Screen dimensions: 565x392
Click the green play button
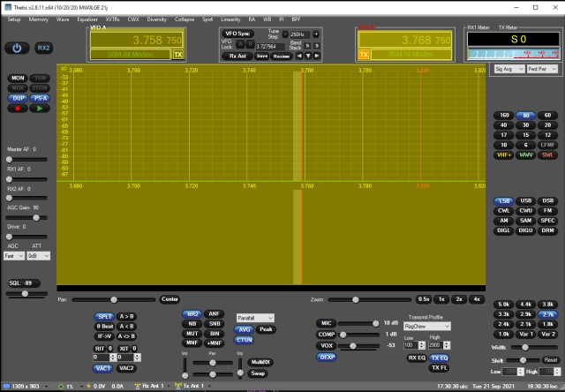[40, 108]
